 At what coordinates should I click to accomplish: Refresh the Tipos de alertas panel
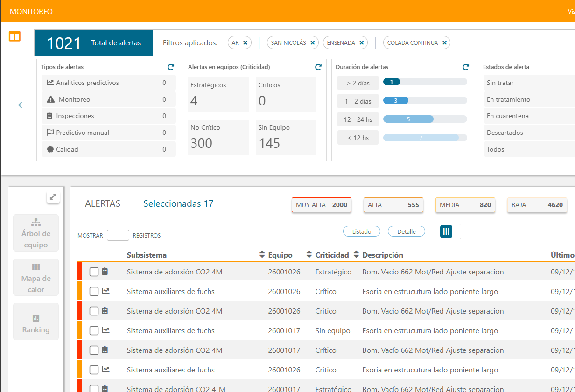(x=171, y=67)
